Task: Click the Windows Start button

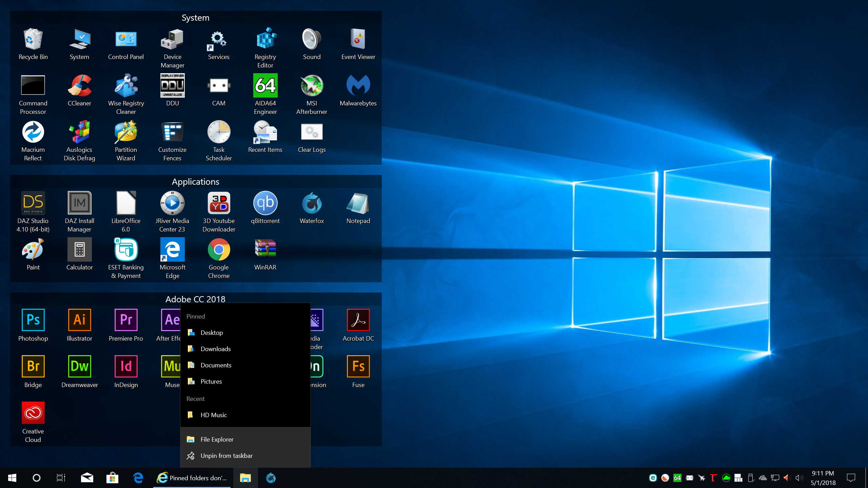Action: click(x=12, y=478)
